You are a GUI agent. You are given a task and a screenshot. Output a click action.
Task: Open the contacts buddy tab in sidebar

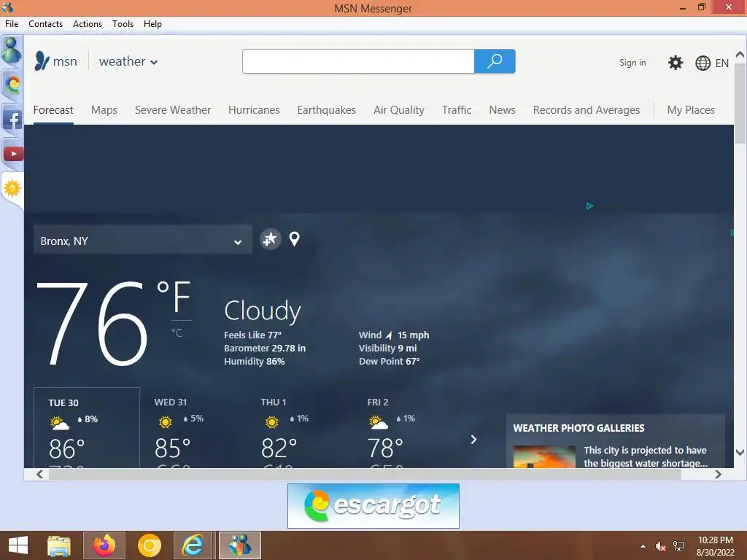coord(12,50)
